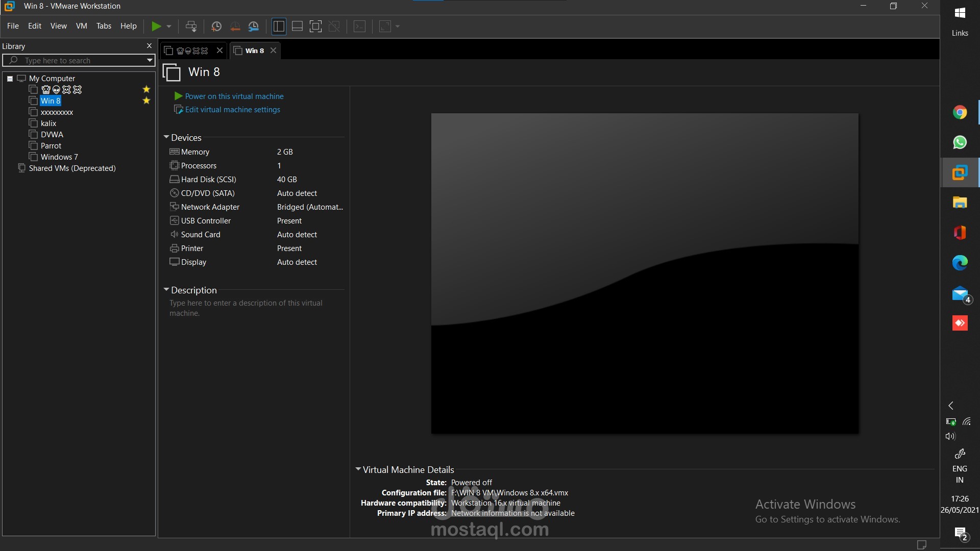Open Microsoft Edge from the taskbar
This screenshot has height=551, width=980.
click(960, 263)
